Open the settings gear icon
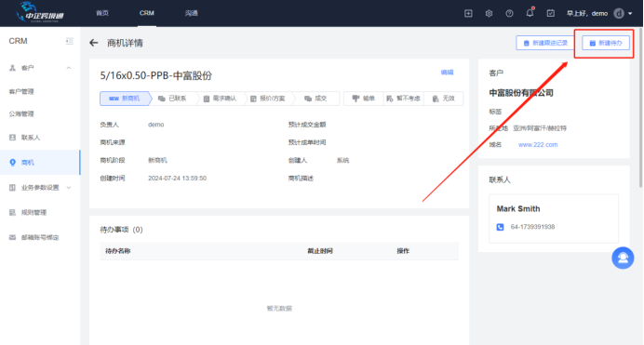Image resolution: width=644 pixels, height=345 pixels. tap(489, 14)
